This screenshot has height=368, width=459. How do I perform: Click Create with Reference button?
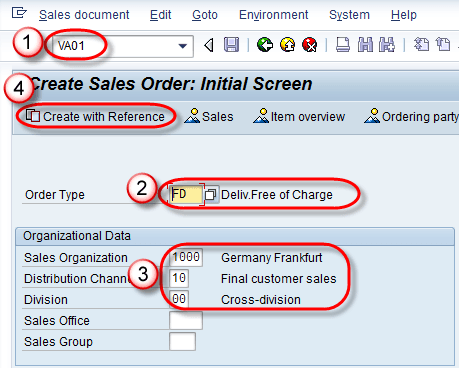95,116
